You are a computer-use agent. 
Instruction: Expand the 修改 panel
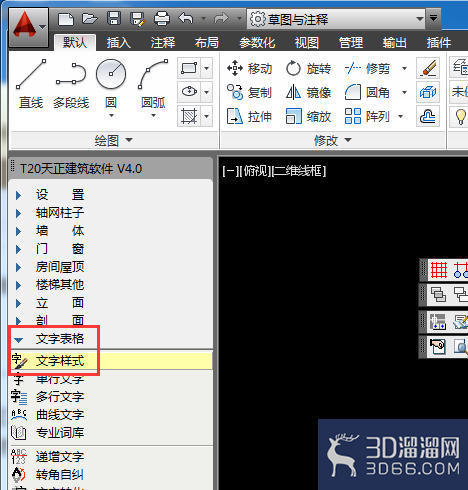point(333,140)
